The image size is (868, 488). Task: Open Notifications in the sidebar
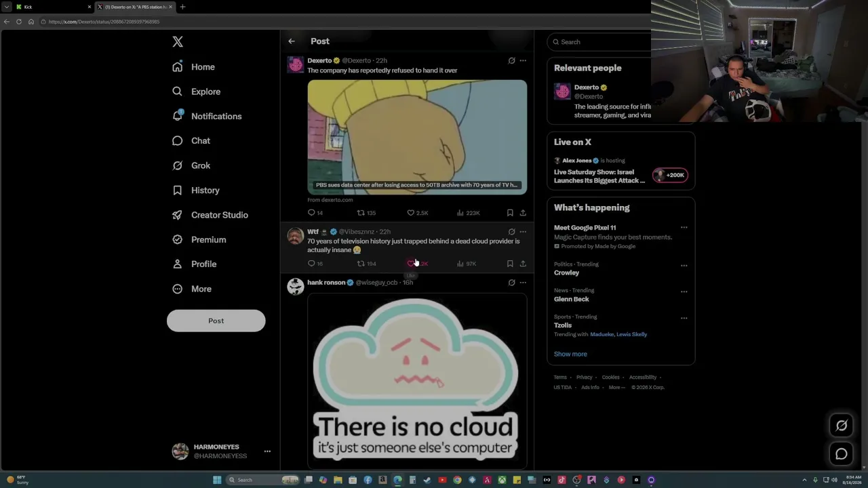tap(207, 116)
